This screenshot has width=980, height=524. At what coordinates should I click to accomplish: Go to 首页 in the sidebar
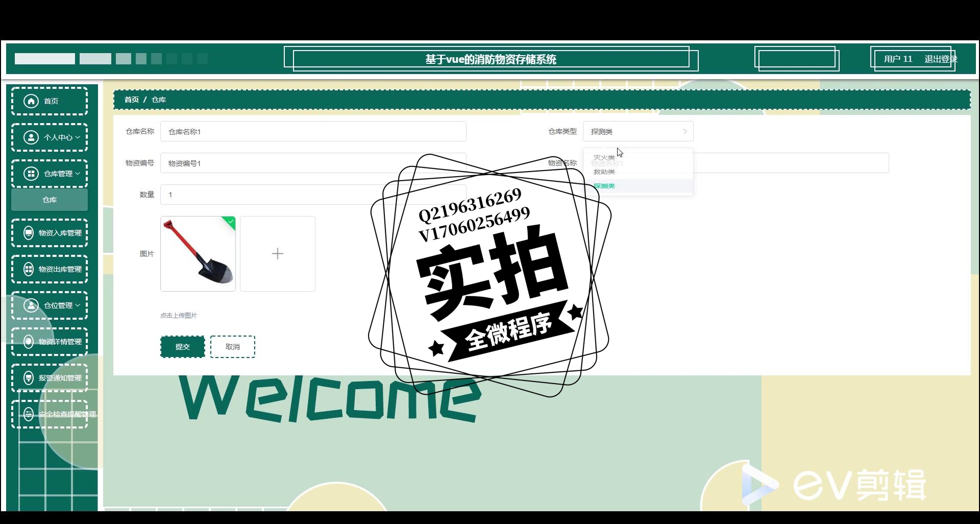50,101
